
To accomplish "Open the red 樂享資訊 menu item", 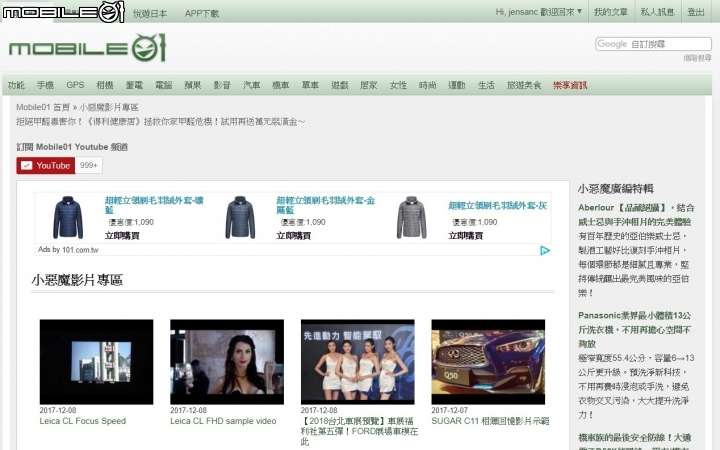I will (570, 85).
